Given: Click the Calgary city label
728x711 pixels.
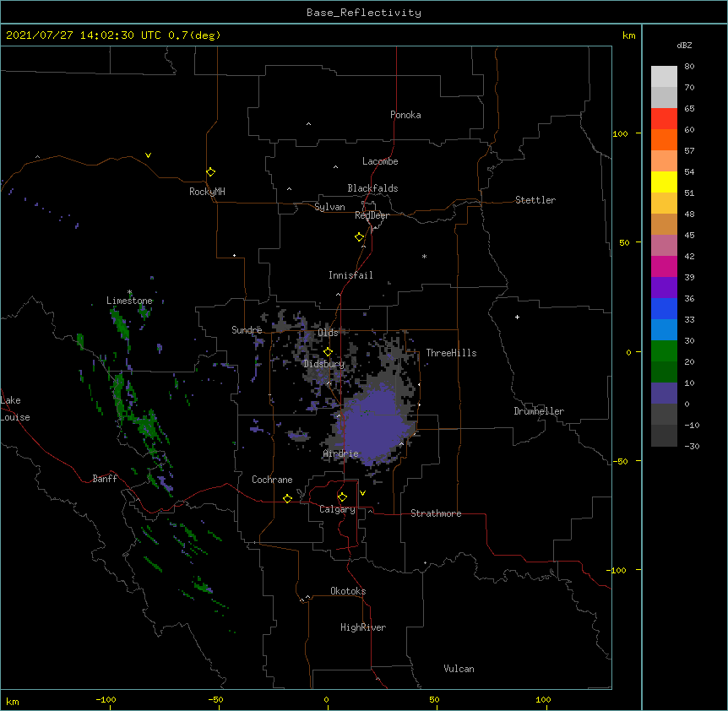Looking at the screenshot, I should pyautogui.click(x=337, y=509).
